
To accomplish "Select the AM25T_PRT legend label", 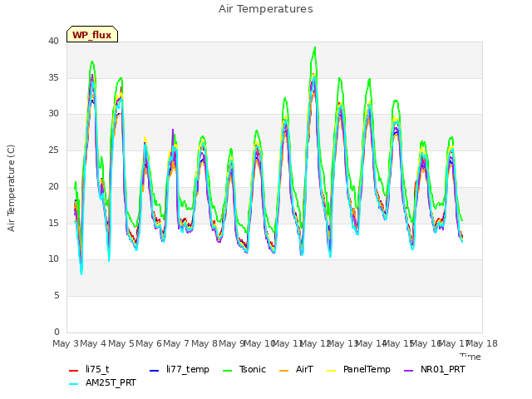I will 111,383.
